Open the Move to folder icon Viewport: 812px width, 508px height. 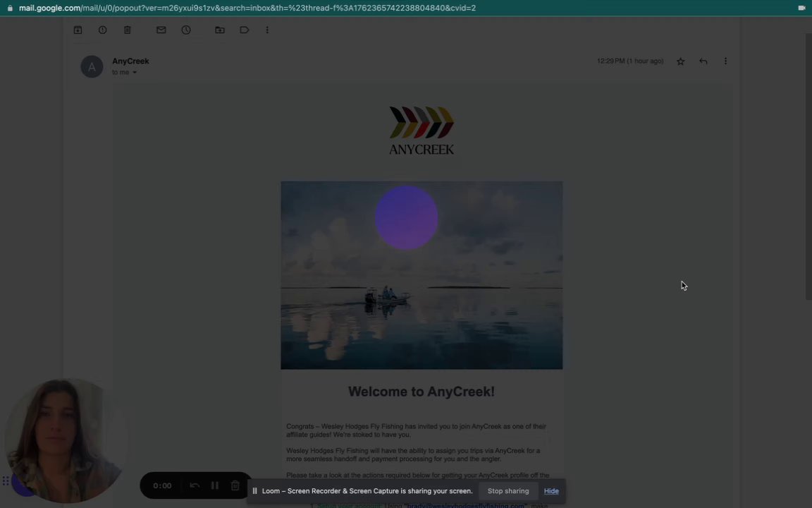point(220,30)
